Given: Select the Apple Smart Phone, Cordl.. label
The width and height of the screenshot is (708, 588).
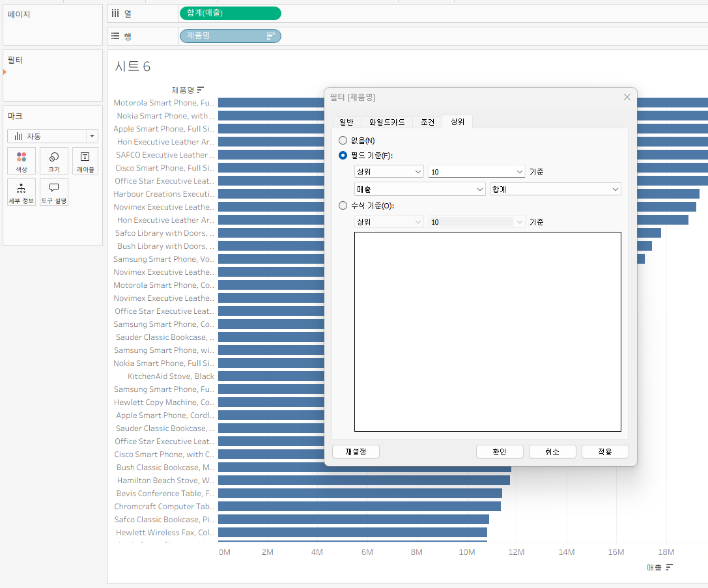Looking at the screenshot, I should coord(165,415).
